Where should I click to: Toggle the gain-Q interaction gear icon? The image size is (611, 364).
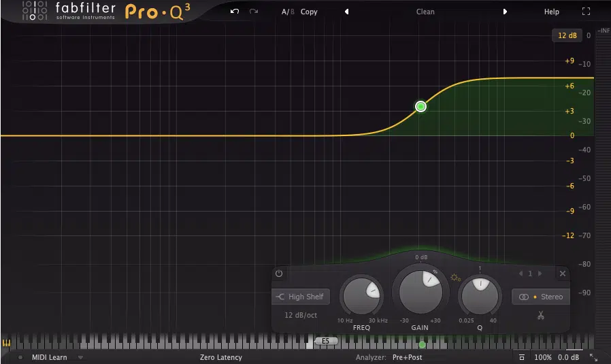(455, 278)
